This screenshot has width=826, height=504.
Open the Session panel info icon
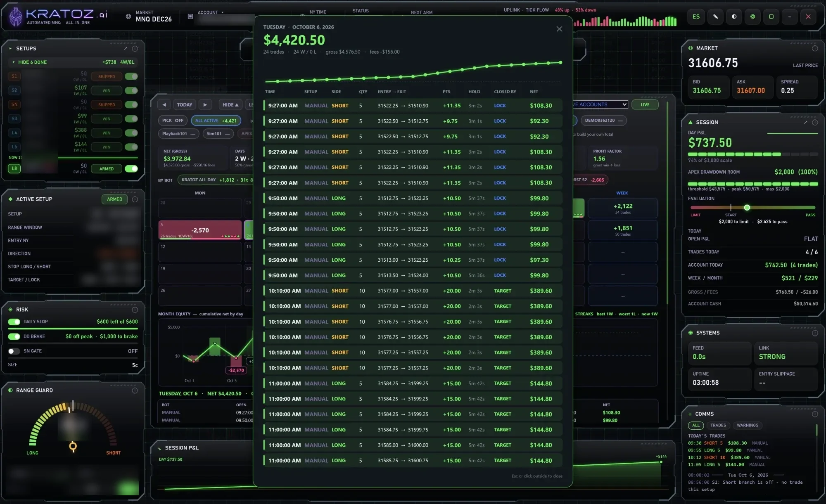[x=815, y=122]
